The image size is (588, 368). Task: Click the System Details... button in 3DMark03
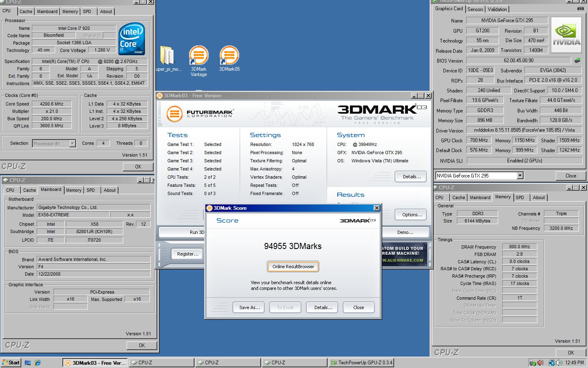pos(411,177)
